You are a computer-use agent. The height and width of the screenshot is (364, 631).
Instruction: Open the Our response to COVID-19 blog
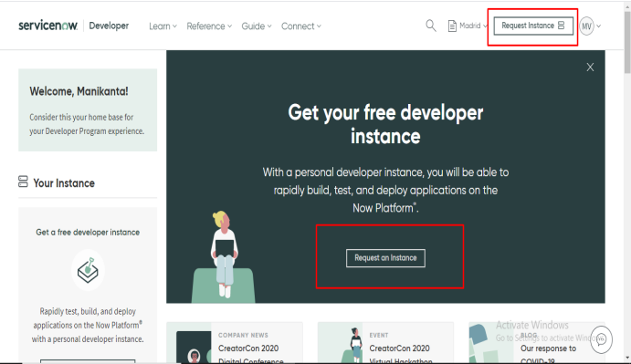point(537,343)
